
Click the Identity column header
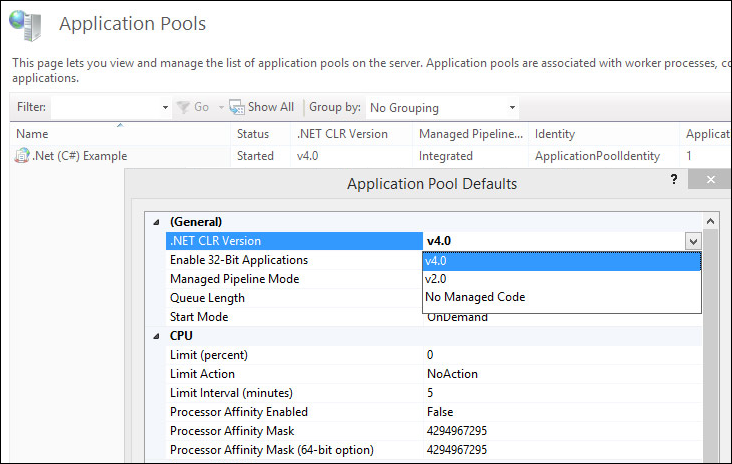coord(555,134)
